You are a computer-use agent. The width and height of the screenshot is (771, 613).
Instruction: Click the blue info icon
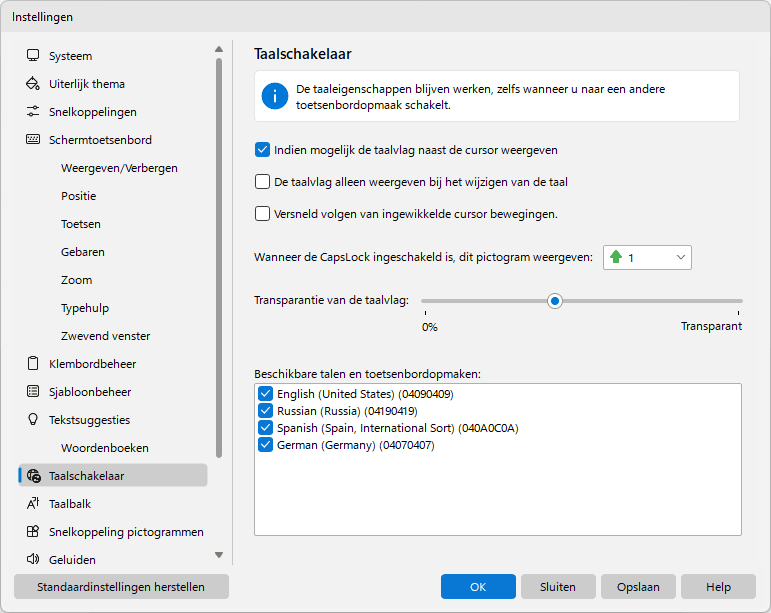click(274, 96)
